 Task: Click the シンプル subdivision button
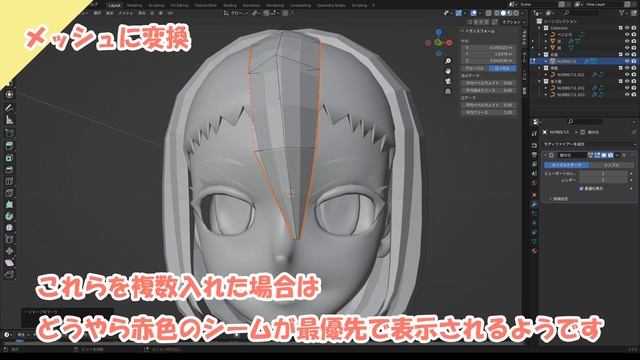(611, 165)
